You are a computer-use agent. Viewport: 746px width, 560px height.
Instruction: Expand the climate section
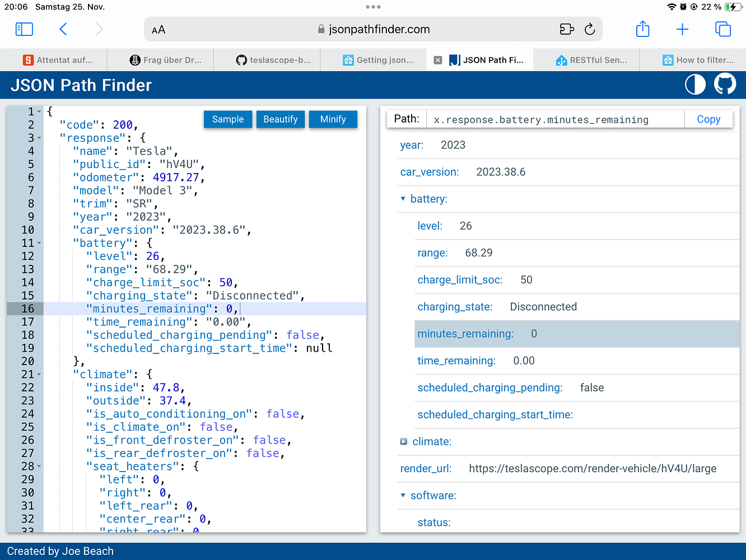(x=403, y=441)
